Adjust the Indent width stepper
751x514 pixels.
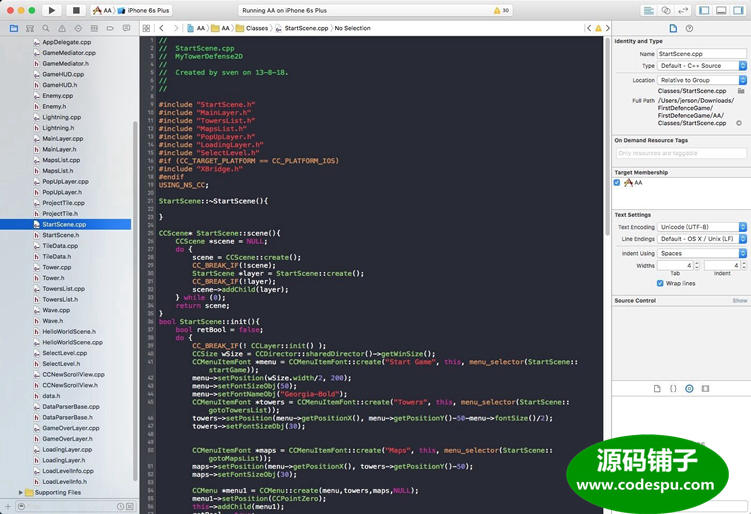pos(743,265)
